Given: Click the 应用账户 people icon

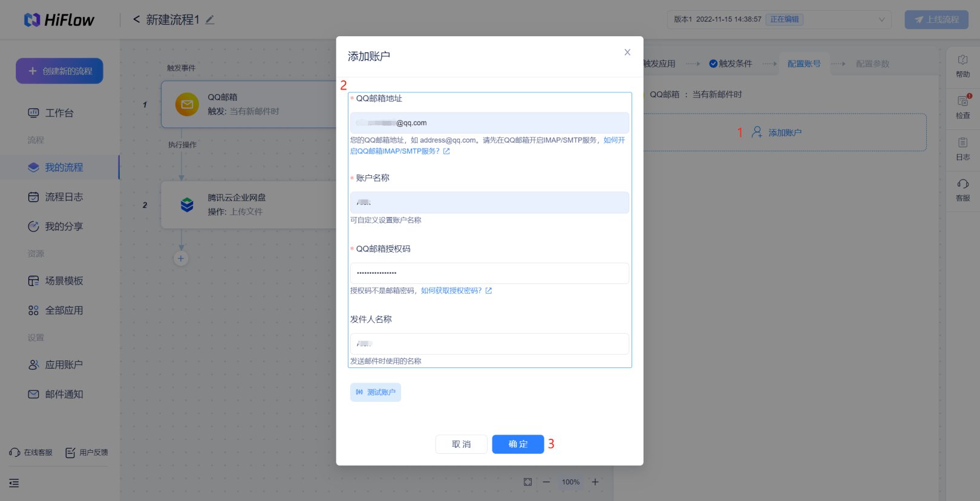Looking at the screenshot, I should pos(33,365).
